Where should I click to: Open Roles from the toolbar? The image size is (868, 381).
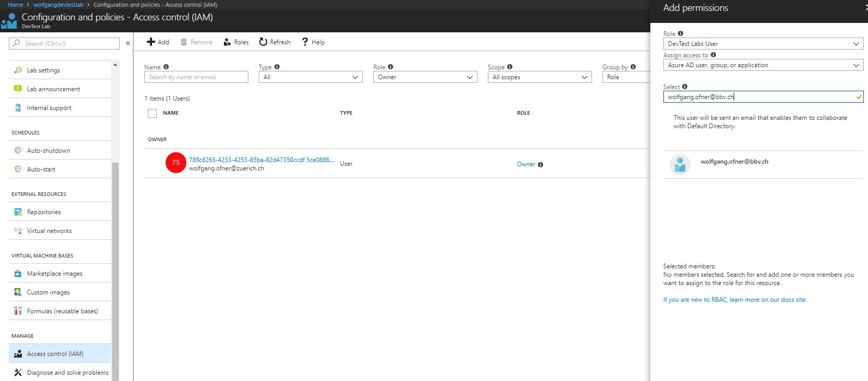(x=236, y=42)
